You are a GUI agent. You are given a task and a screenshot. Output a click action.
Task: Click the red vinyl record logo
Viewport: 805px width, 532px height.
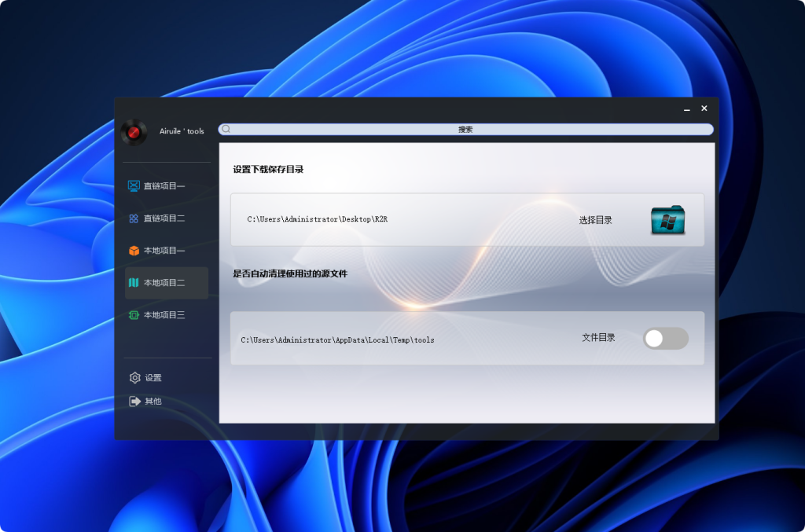(134, 132)
